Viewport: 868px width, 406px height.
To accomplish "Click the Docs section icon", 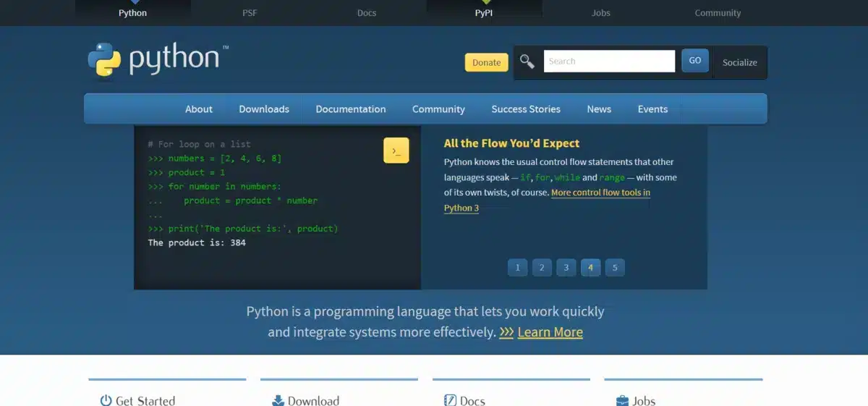I will [449, 400].
